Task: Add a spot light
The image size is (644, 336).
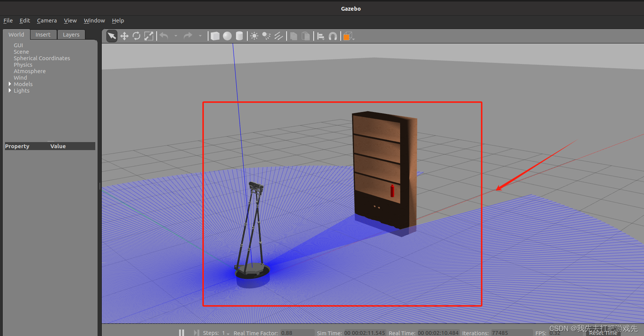Action: (x=266, y=36)
